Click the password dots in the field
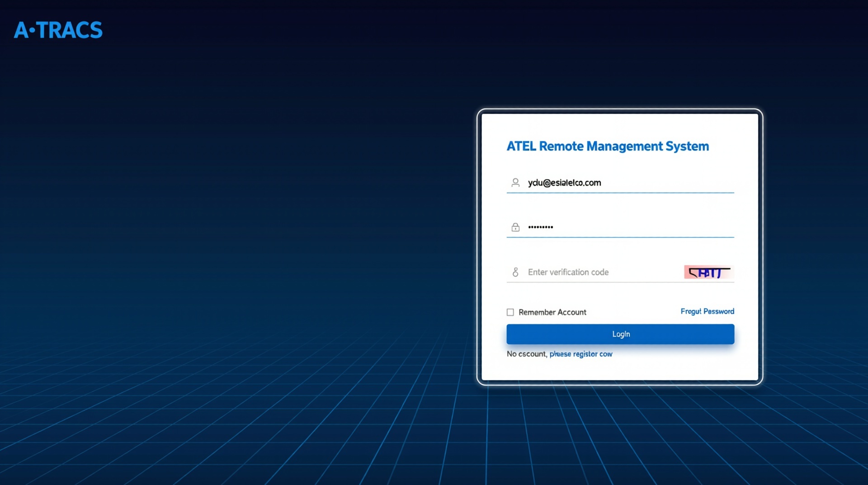 tap(541, 227)
